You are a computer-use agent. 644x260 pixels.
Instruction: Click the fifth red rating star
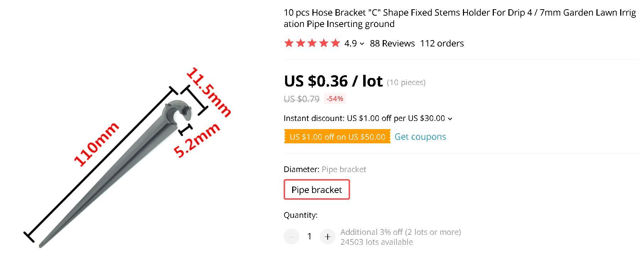(335, 43)
